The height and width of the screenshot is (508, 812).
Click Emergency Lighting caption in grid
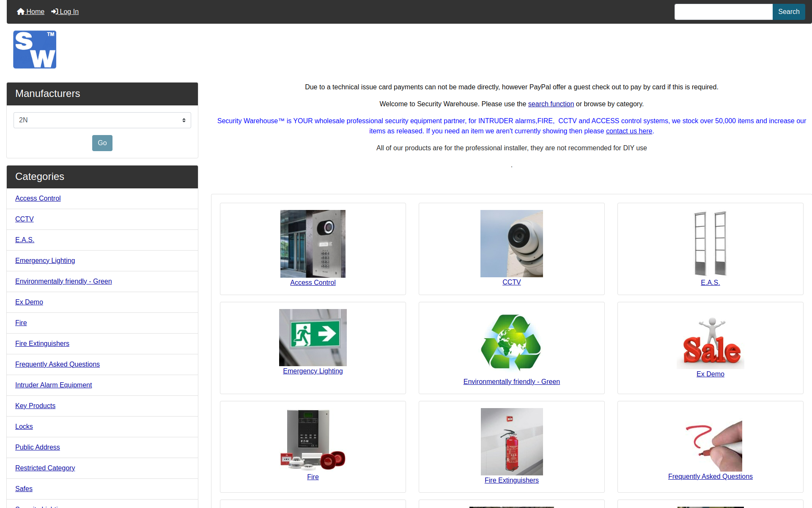pos(313,371)
